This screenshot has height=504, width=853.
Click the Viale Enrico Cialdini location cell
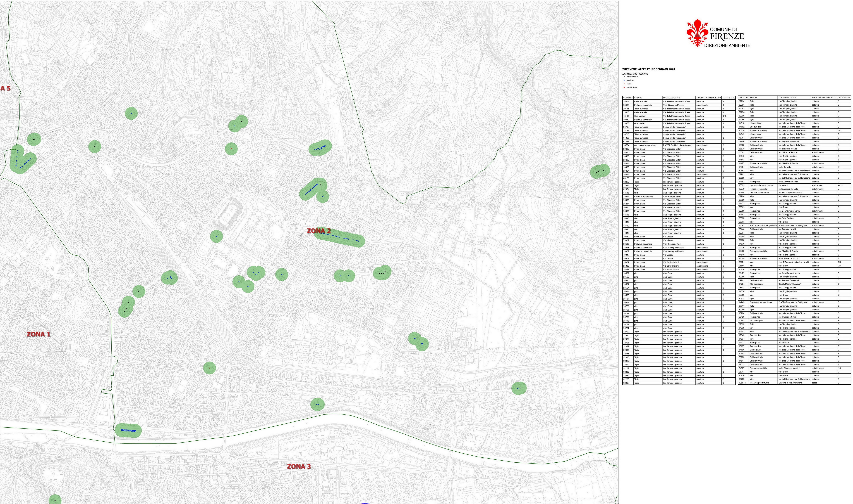coord(679,197)
